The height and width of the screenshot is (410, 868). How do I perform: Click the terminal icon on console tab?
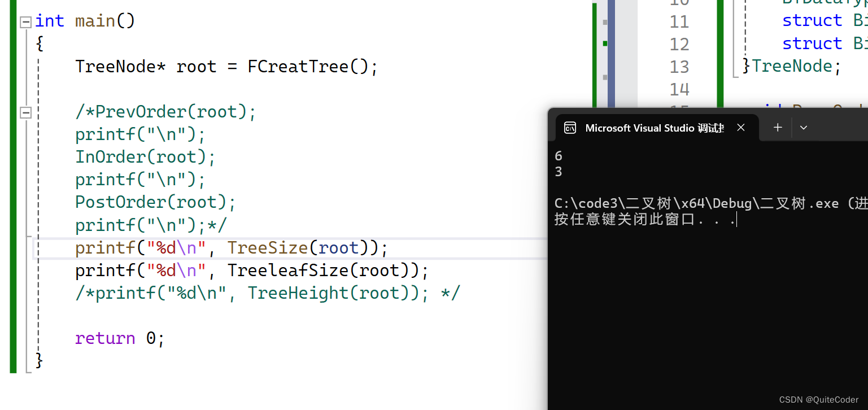[x=570, y=128]
